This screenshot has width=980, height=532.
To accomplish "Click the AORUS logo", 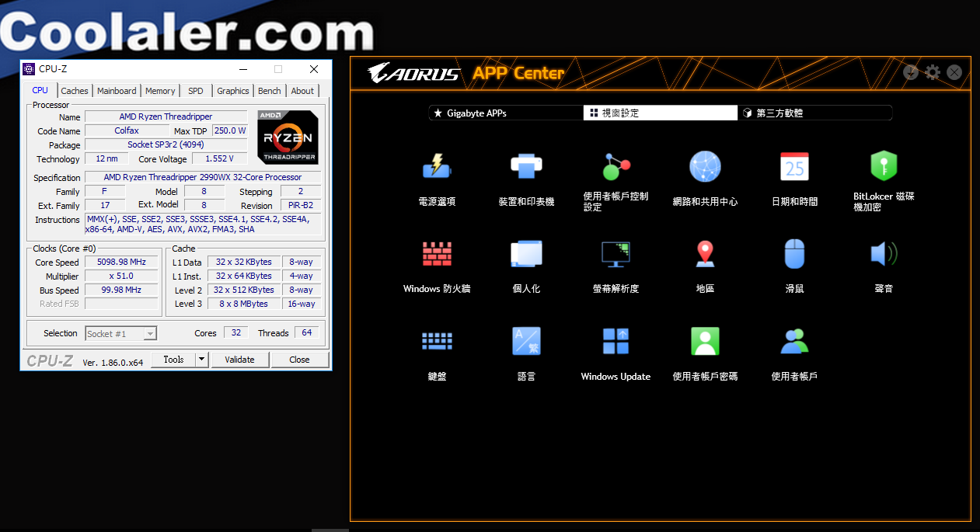I will (x=413, y=73).
